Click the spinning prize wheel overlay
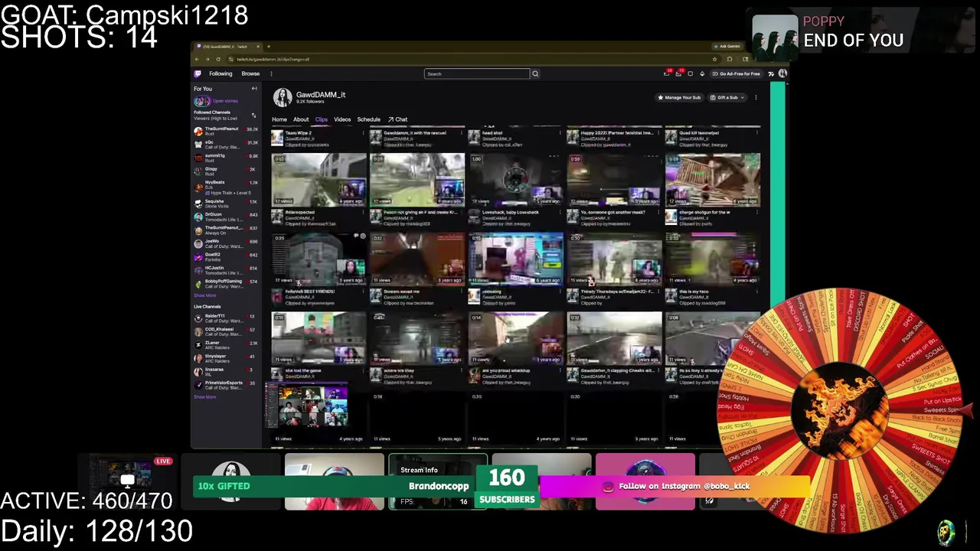This screenshot has width=980, height=551. (x=840, y=409)
